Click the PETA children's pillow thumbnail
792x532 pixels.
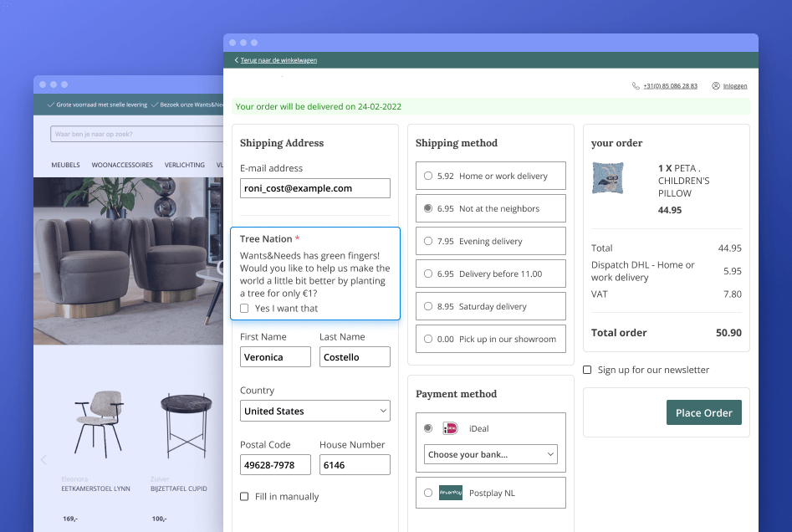[x=608, y=177]
